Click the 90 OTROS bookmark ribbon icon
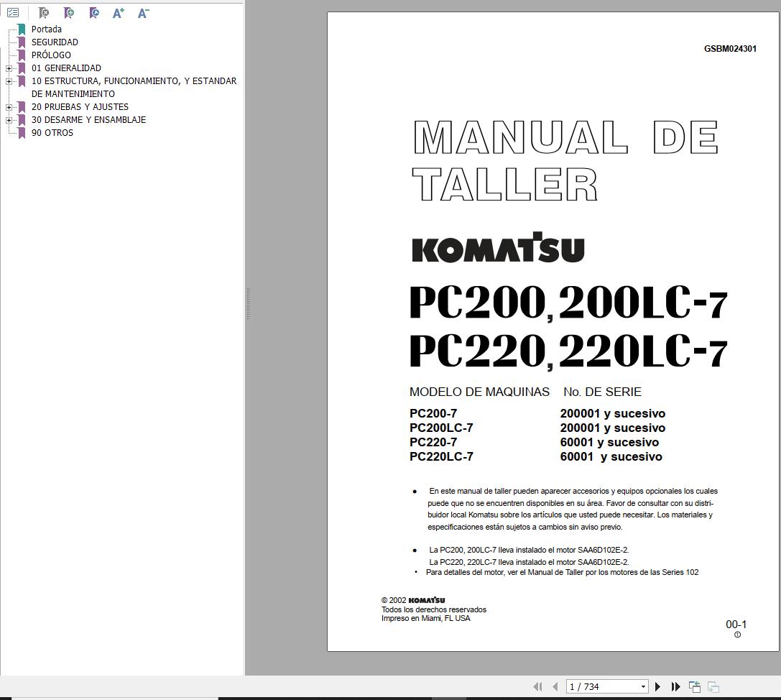The width and height of the screenshot is (781, 700). click(22, 133)
